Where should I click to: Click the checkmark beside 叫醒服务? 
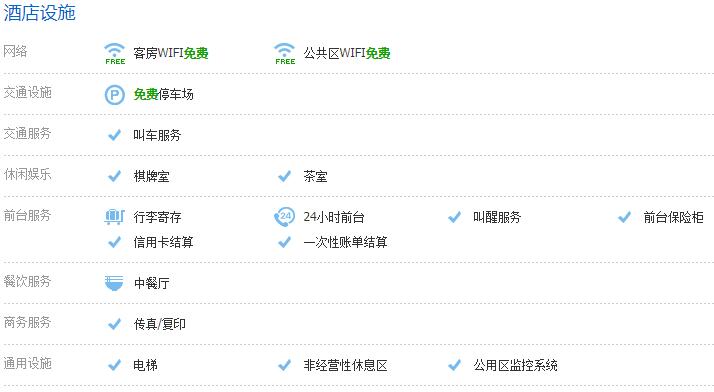(x=454, y=217)
